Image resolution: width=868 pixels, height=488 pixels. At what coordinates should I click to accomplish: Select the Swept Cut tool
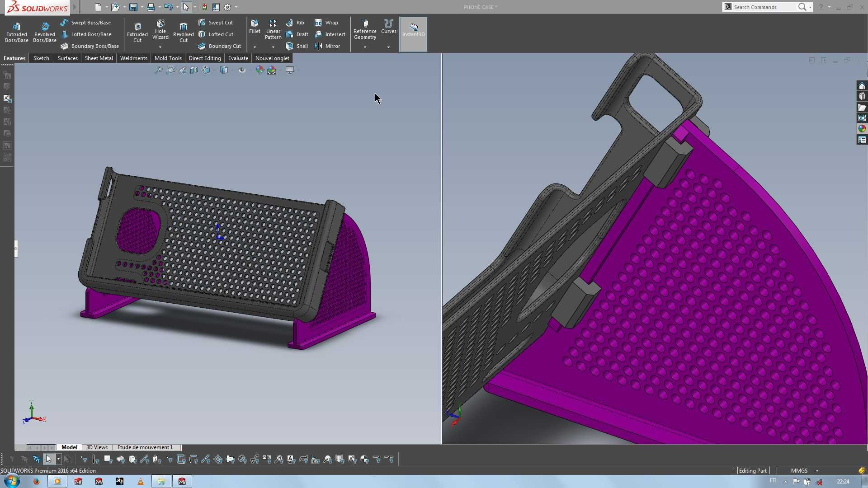216,23
